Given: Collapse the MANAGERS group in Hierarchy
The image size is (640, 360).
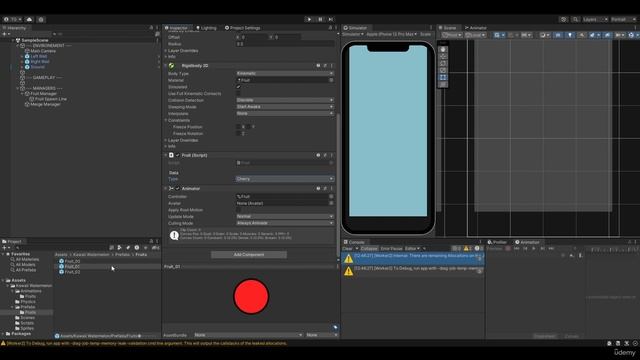Looking at the screenshot, I should (x=18, y=88).
